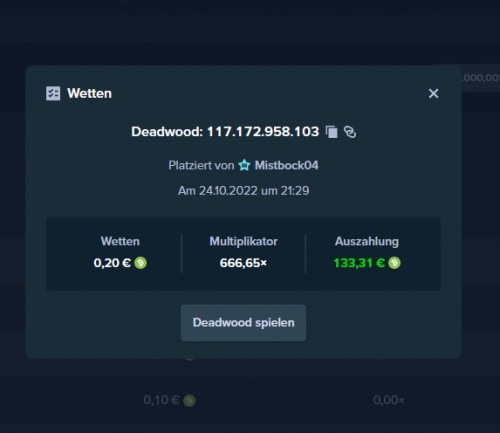Click the date Am 24.10.2022 um 21:29
Screen dimensions: 500x433
(243, 191)
